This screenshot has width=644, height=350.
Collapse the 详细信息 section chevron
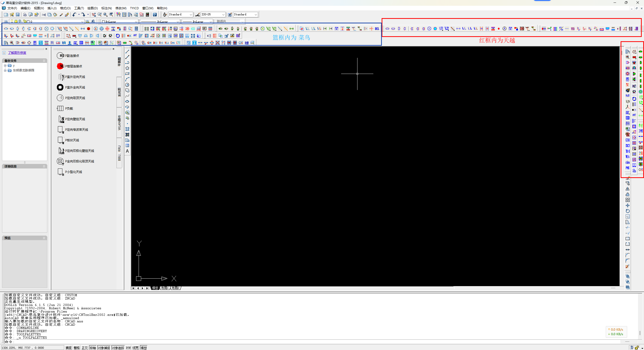point(44,166)
